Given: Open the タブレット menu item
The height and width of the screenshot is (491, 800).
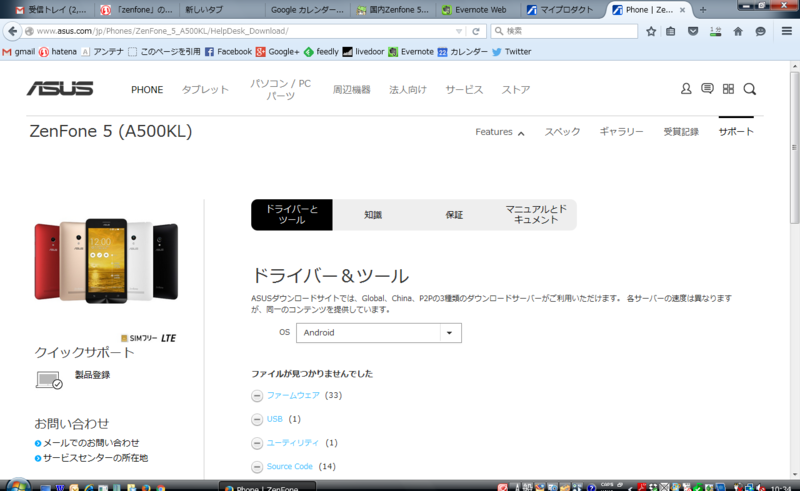Looking at the screenshot, I should pyautogui.click(x=205, y=90).
